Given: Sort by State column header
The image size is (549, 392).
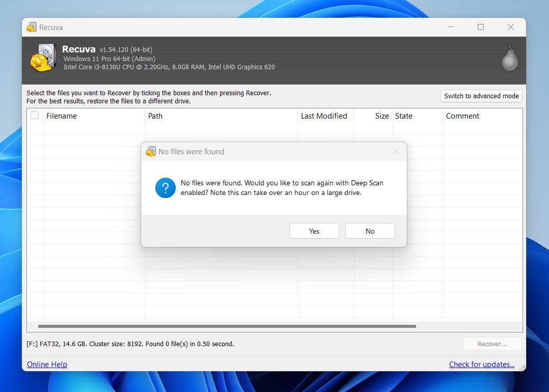Looking at the screenshot, I should pos(418,116).
